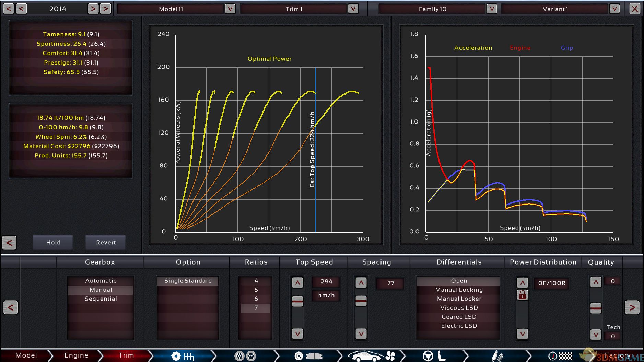Click the Top Speed slider handle
This screenshot has height=362, width=644.
click(297, 301)
